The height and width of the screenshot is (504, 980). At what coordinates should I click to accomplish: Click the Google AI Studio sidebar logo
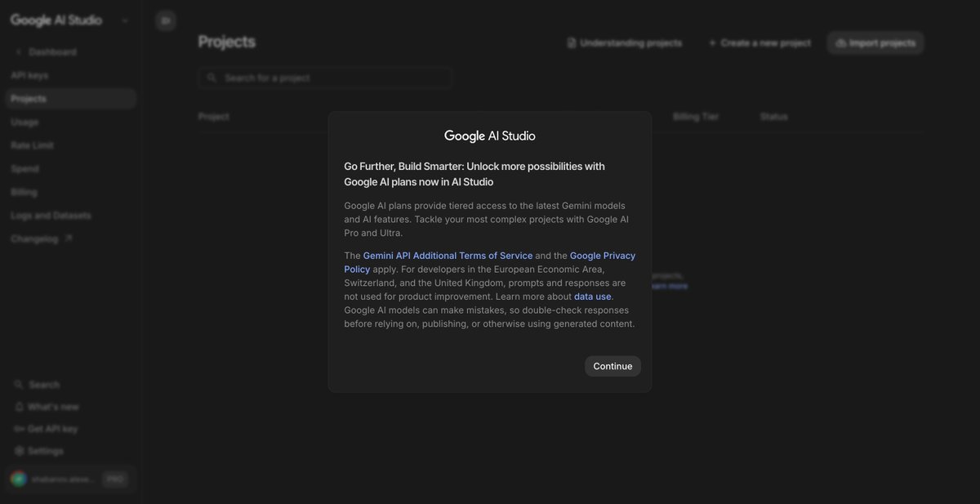click(56, 20)
